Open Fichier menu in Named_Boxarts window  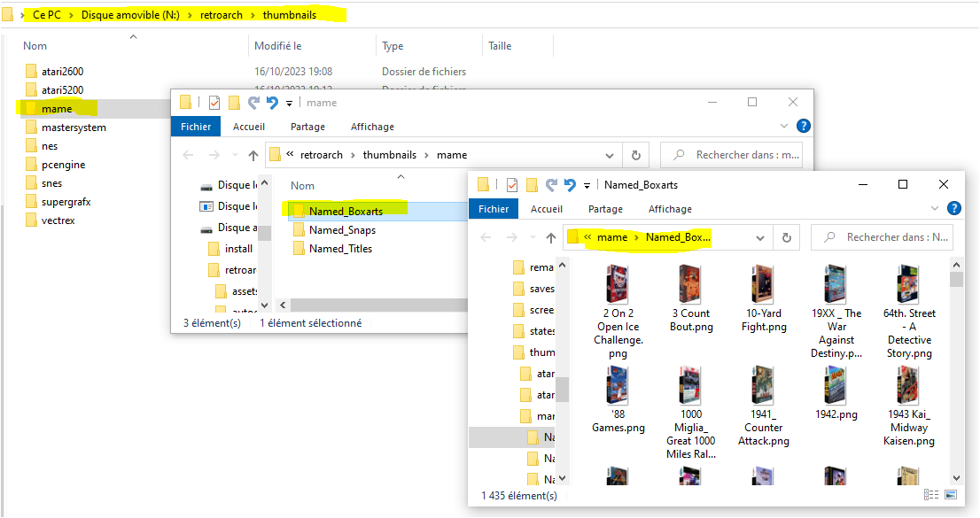(x=494, y=209)
